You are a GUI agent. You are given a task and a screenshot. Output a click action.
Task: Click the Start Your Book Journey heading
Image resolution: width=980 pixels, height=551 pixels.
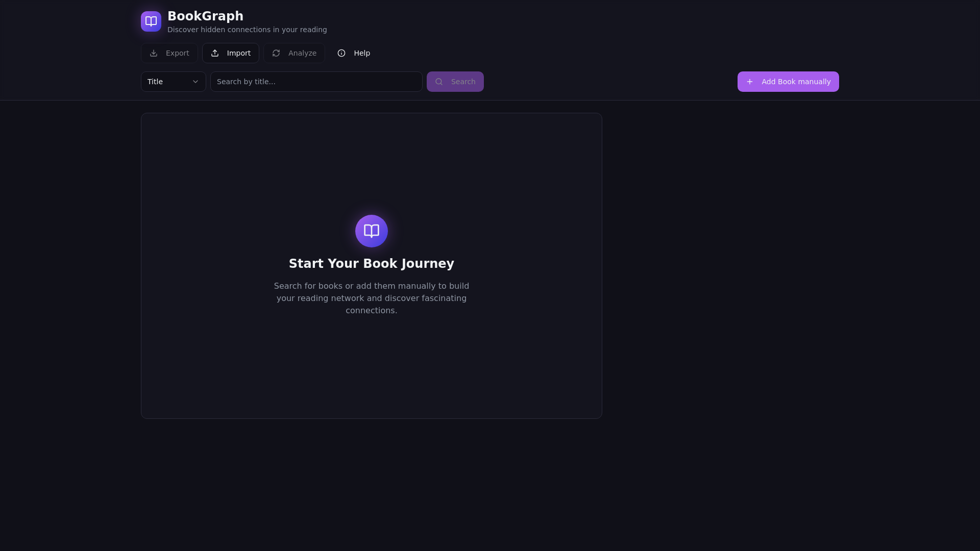coord(371,264)
